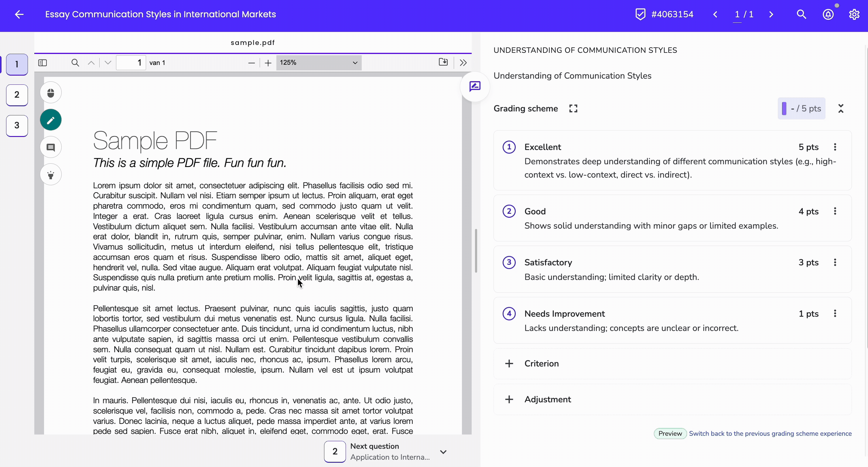Toggle the PDF sidebar panel

[43, 63]
